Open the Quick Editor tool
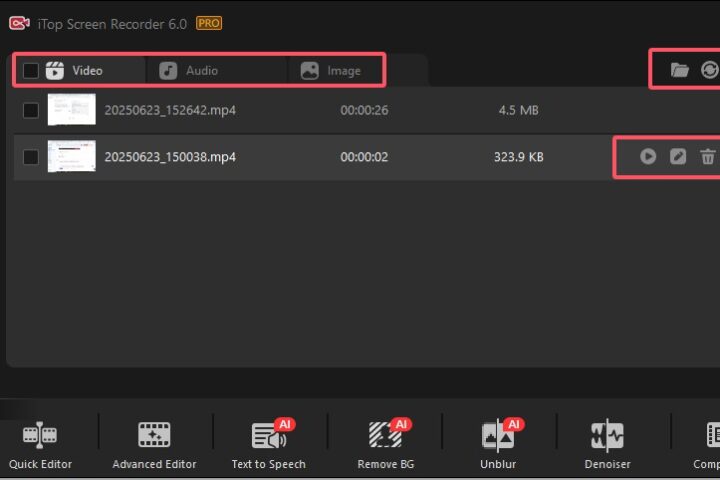 tap(40, 444)
